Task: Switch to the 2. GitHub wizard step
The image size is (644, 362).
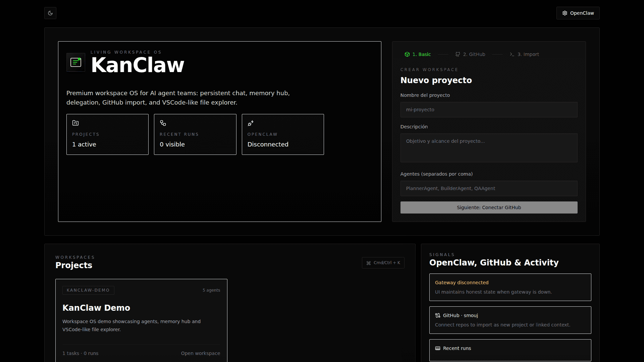Action: [x=474, y=54]
